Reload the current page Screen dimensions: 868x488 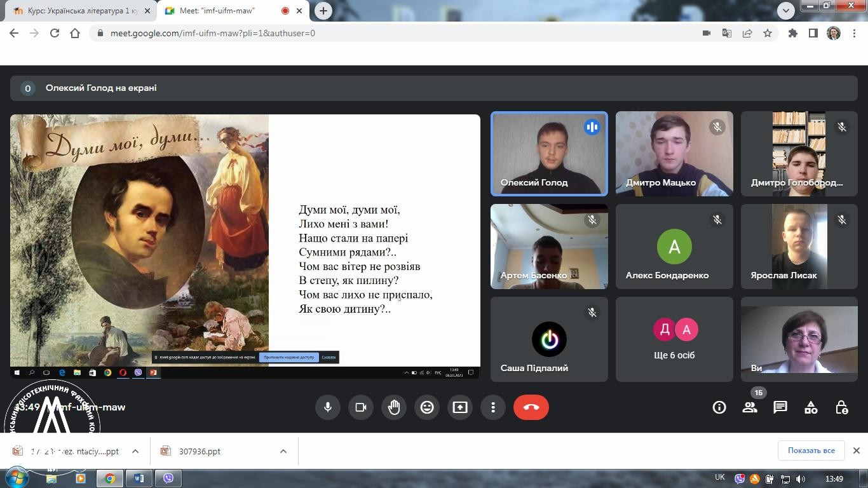click(55, 33)
